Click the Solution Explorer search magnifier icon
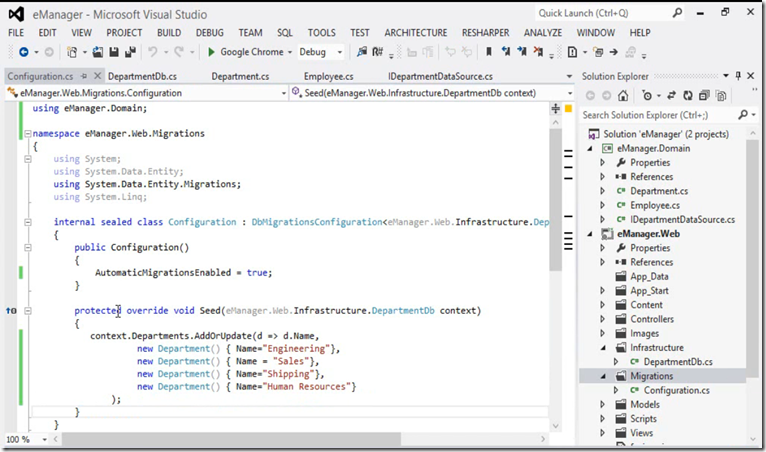 coord(743,115)
